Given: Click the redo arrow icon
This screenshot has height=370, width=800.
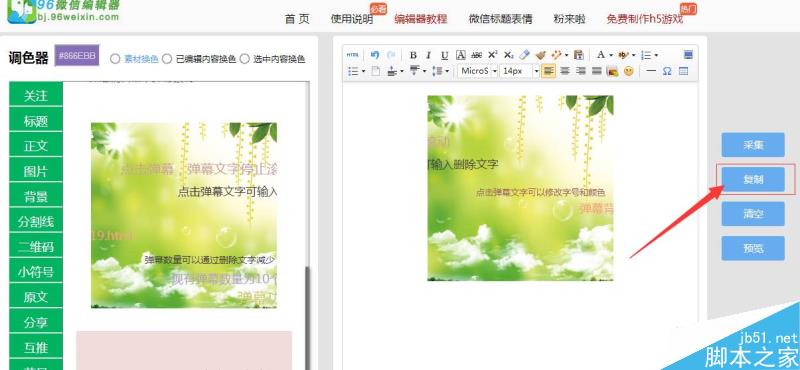Looking at the screenshot, I should pyautogui.click(x=391, y=55).
